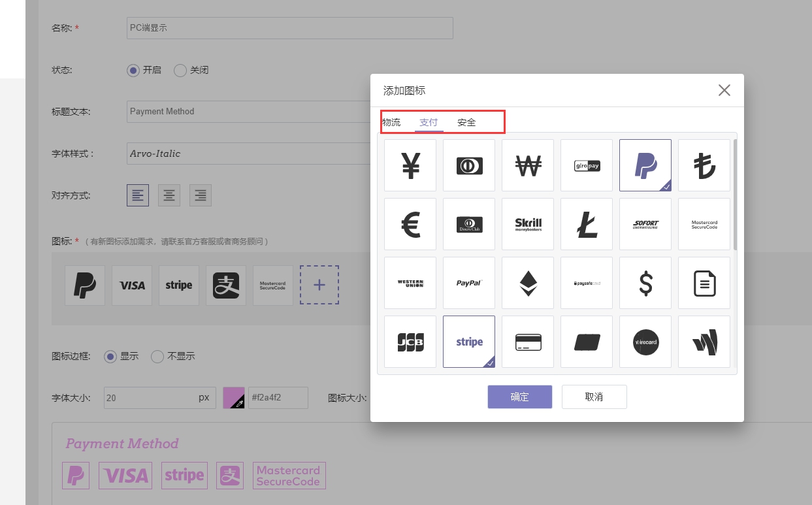Select the Yen currency icon
This screenshot has width=812, height=505.
(x=410, y=165)
